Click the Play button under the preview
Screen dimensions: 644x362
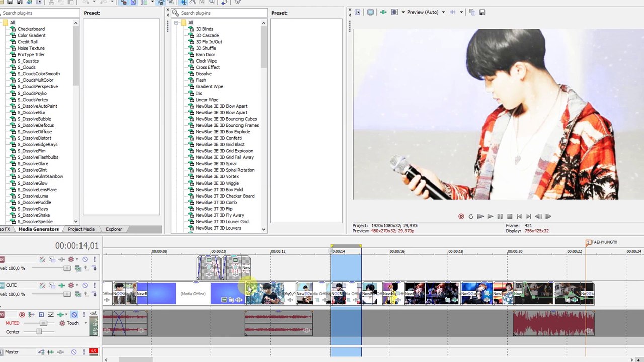point(490,216)
